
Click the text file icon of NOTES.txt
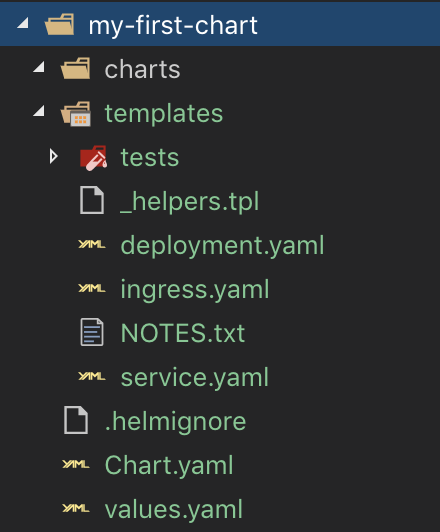[92, 332]
